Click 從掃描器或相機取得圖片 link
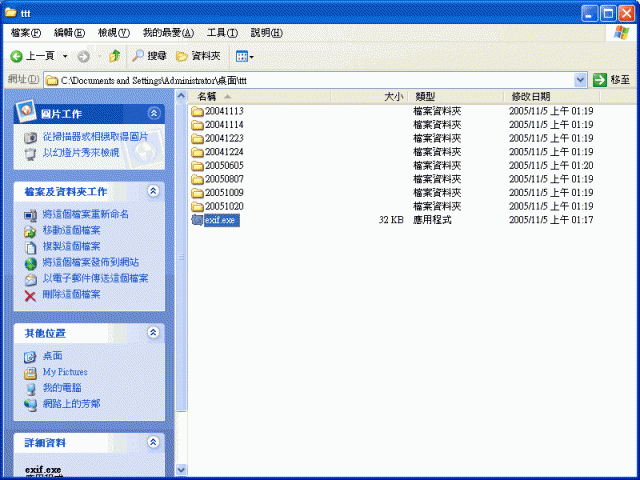The height and width of the screenshot is (480, 640). point(95,137)
